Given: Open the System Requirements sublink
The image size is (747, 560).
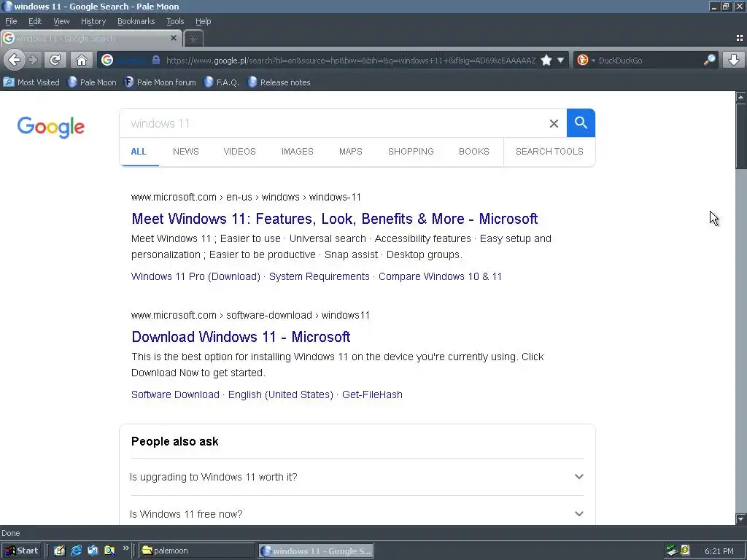Looking at the screenshot, I should point(320,276).
